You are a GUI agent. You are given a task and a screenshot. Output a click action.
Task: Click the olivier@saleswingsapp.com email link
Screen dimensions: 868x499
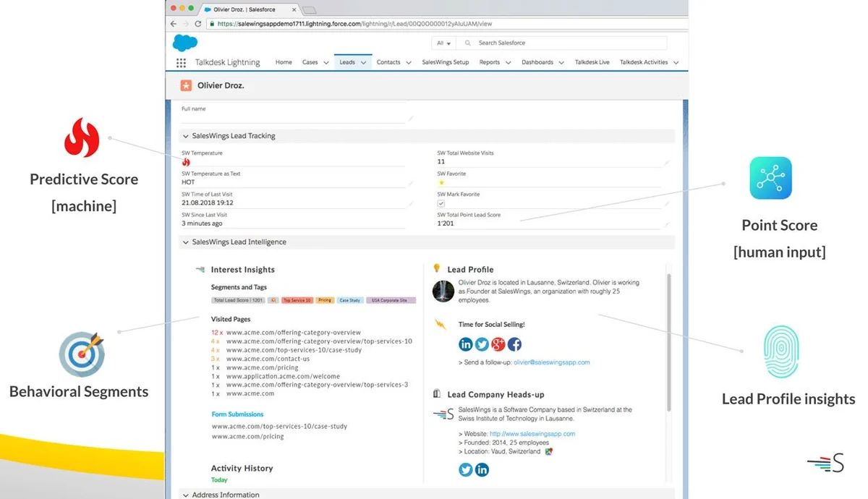point(552,362)
